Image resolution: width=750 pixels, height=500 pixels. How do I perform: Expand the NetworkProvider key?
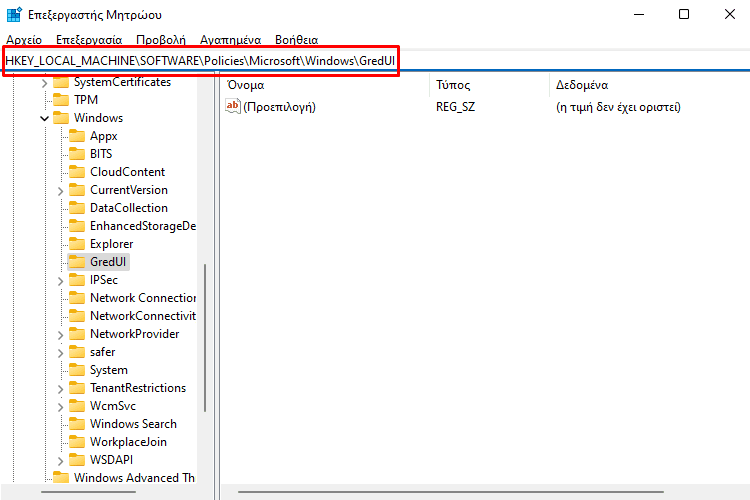[x=61, y=335]
